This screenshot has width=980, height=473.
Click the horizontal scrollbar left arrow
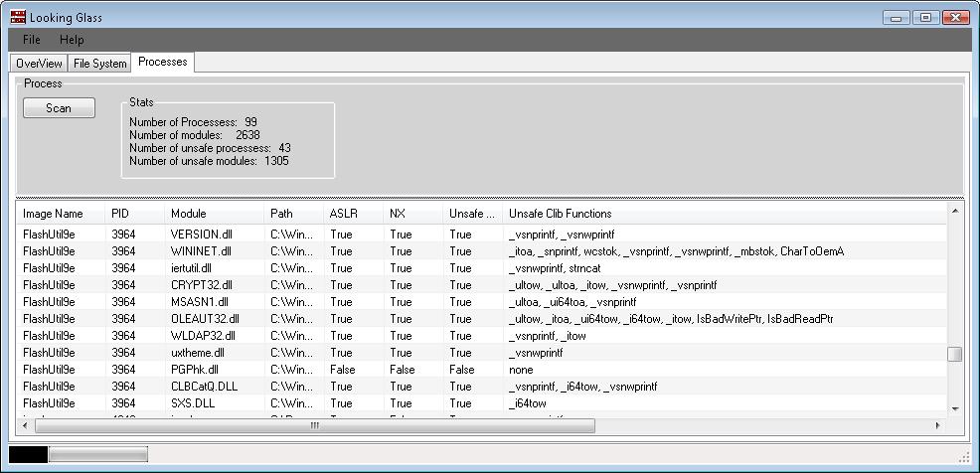click(x=25, y=425)
